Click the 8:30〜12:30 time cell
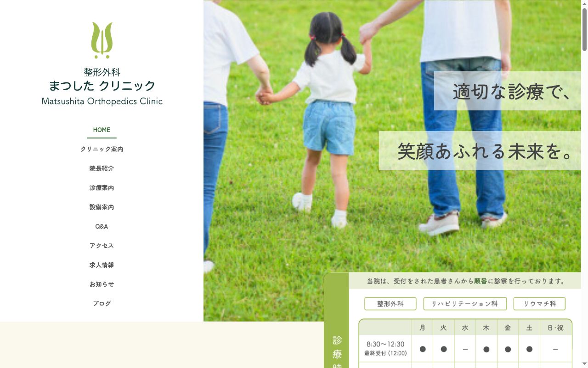Viewport: 588px width, 368px height. click(x=385, y=348)
